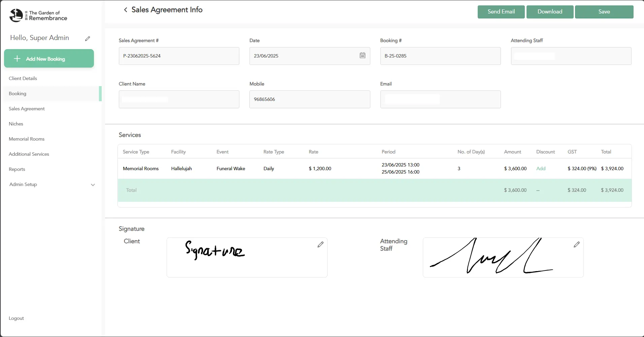Open the Niches section

[16, 124]
